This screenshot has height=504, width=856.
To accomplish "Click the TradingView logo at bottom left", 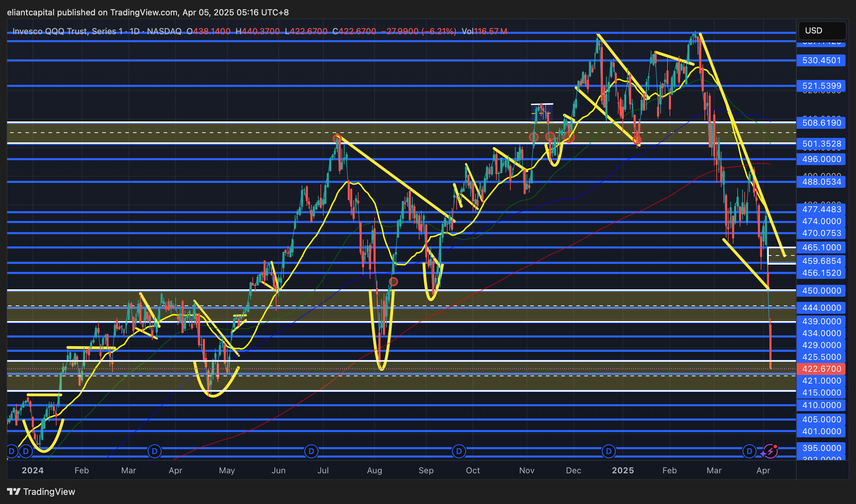I will point(41,491).
